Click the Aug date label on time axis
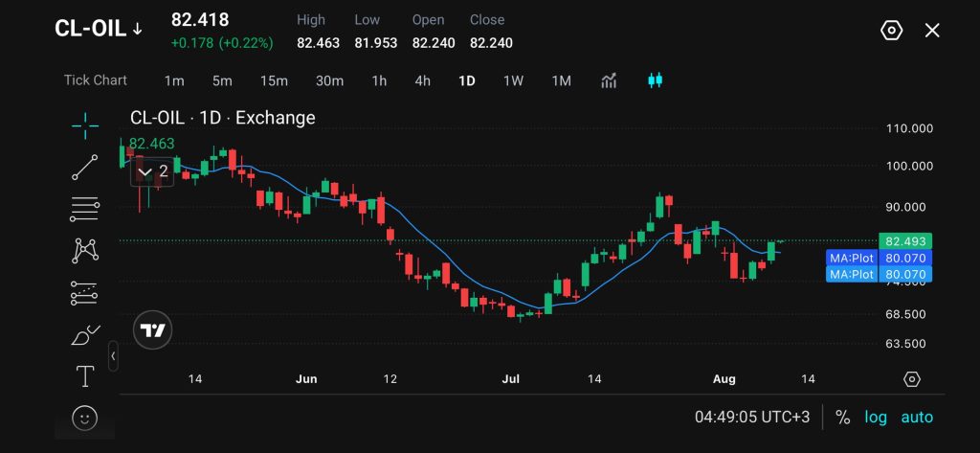This screenshot has height=453, width=980. 724,379
